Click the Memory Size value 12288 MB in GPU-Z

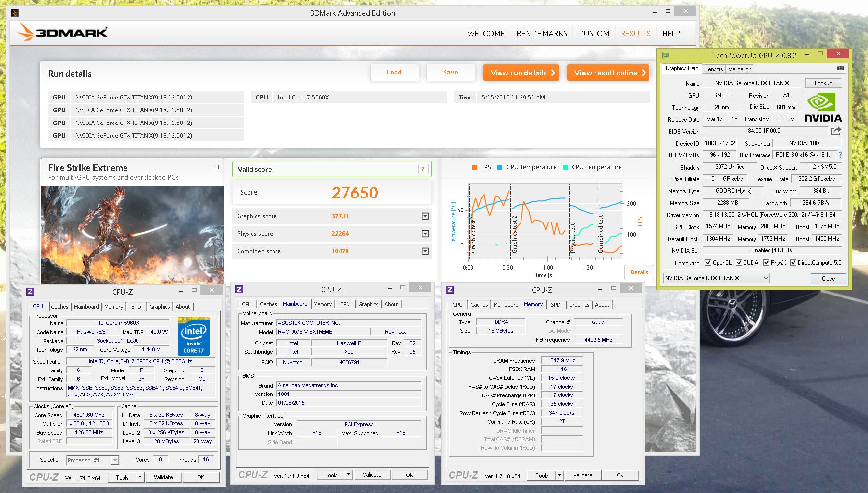point(726,203)
